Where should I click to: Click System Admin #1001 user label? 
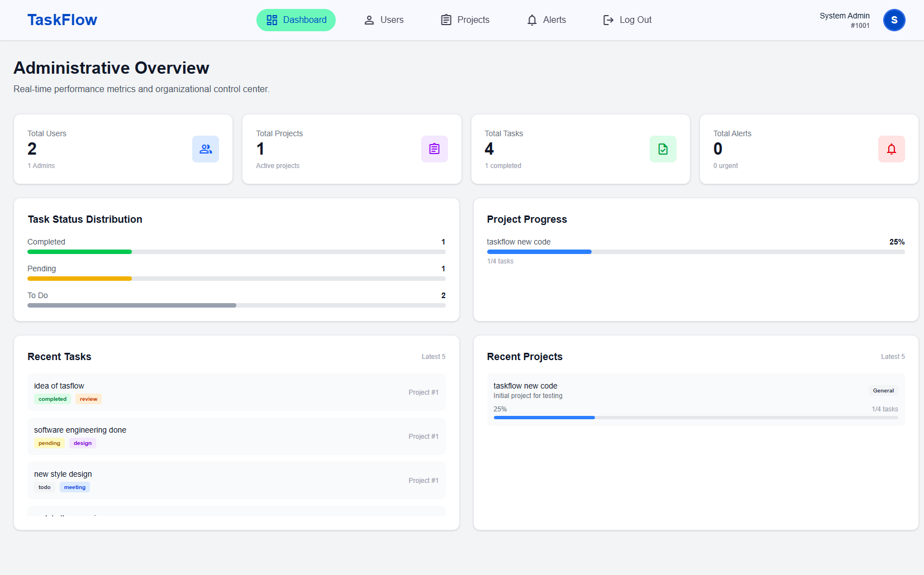point(845,20)
